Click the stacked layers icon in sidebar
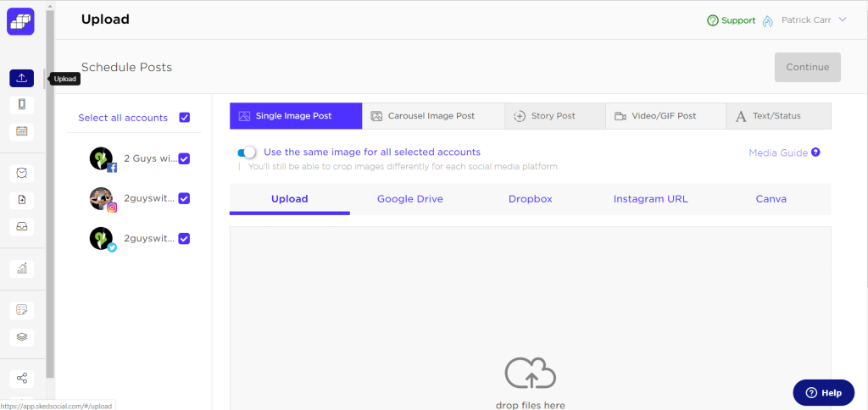868x410 pixels. pos(22,337)
